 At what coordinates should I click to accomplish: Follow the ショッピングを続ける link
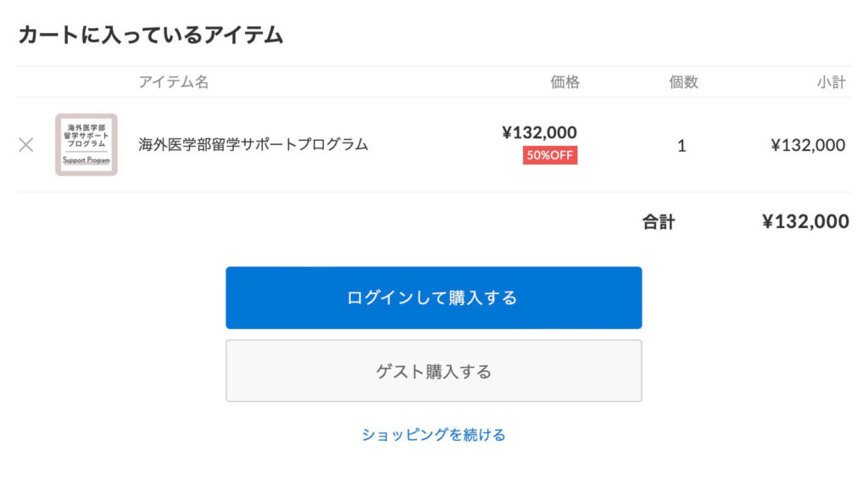[x=433, y=435]
